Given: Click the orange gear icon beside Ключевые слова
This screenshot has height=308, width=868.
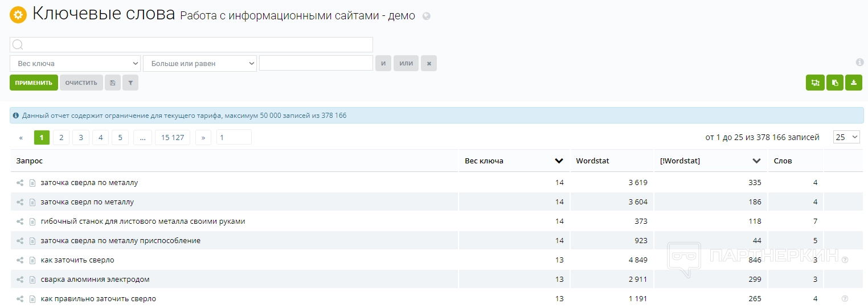Looking at the screenshot, I should pos(18,15).
